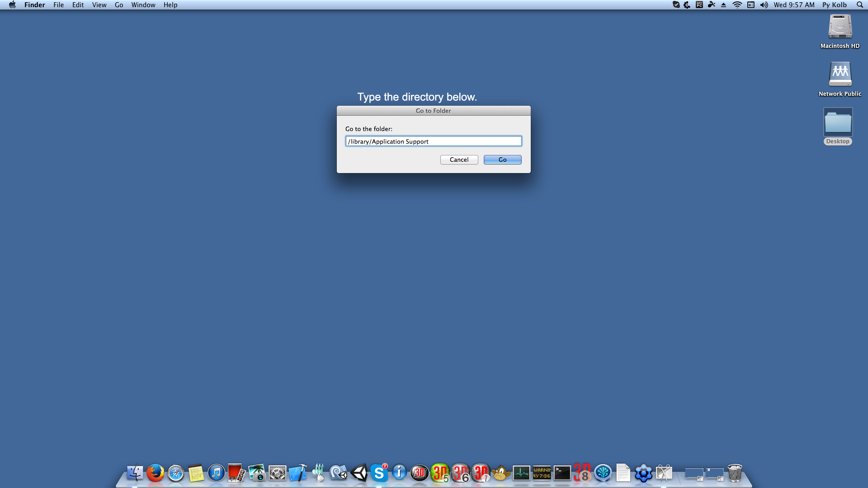Open Terminal from the Dock
This screenshot has width=868, height=488.
coord(561,474)
